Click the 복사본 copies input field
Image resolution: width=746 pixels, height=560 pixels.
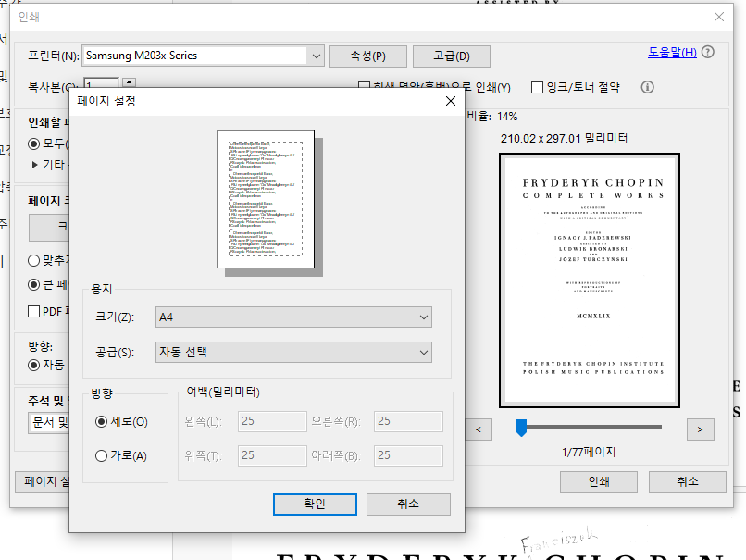101,83
